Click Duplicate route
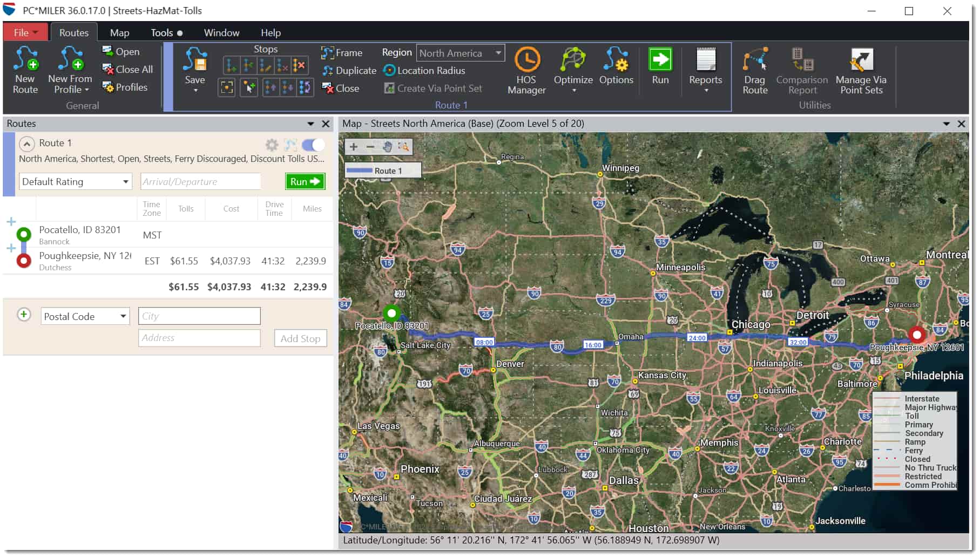980x558 pixels. tap(350, 71)
